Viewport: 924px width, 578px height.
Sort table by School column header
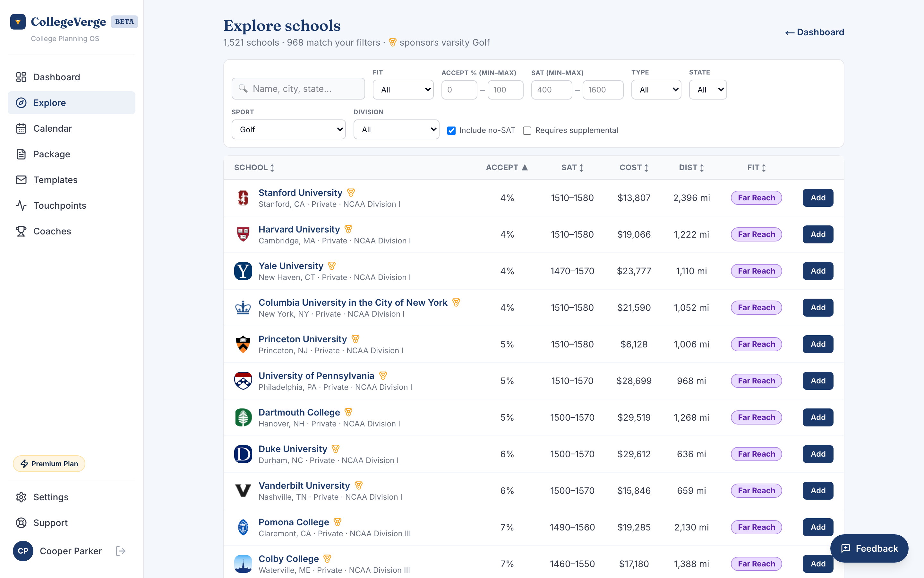pos(254,167)
